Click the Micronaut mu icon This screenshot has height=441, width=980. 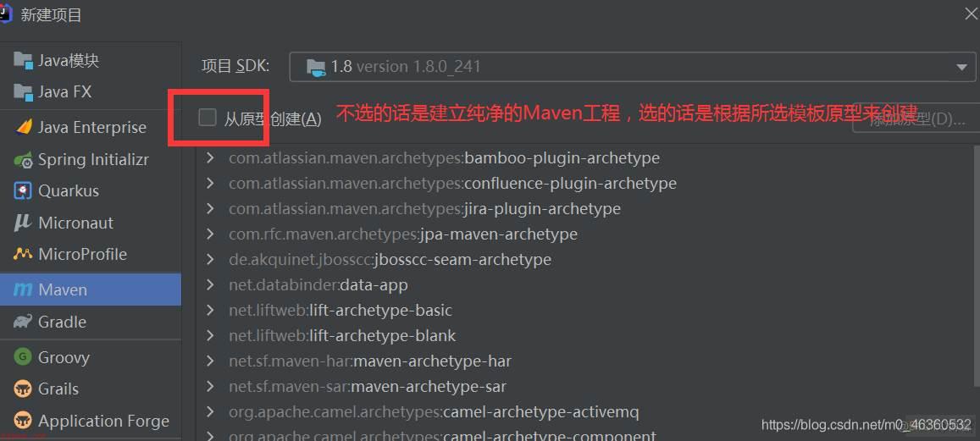tap(23, 223)
